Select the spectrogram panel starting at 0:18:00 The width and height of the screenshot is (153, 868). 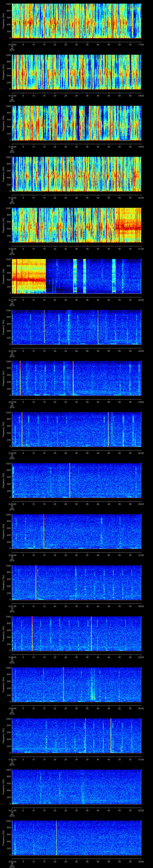[x=77, y=123]
